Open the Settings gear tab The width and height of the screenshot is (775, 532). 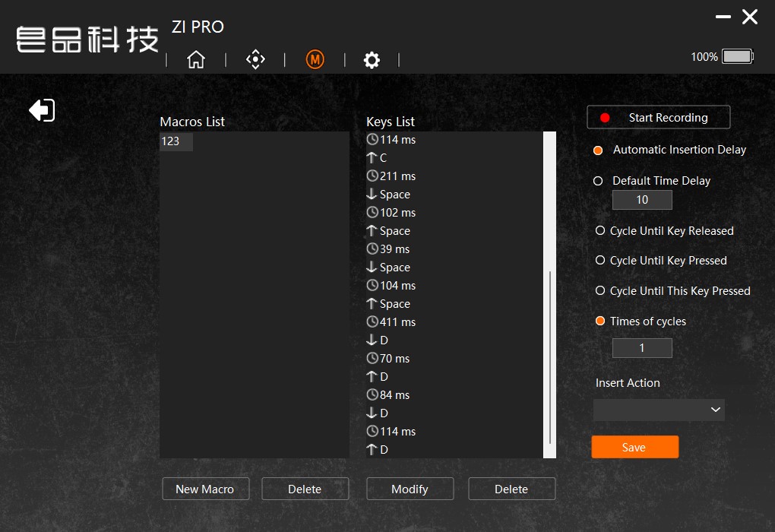point(372,60)
